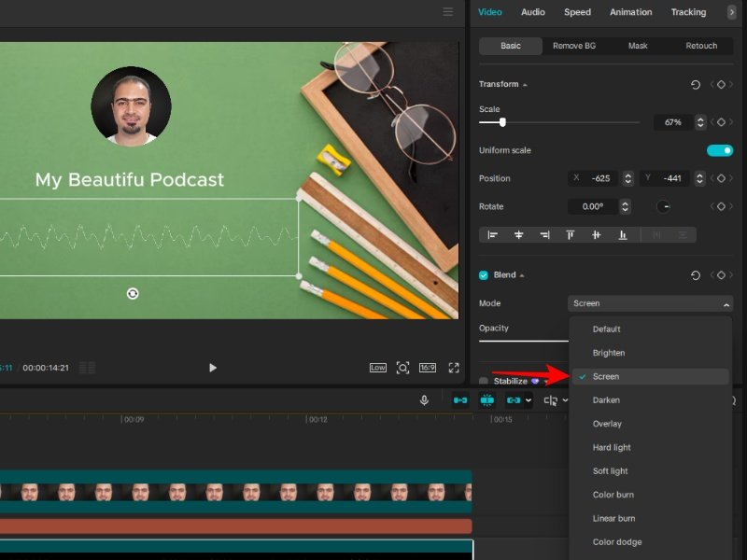Switch to the Animation tab

click(x=630, y=12)
